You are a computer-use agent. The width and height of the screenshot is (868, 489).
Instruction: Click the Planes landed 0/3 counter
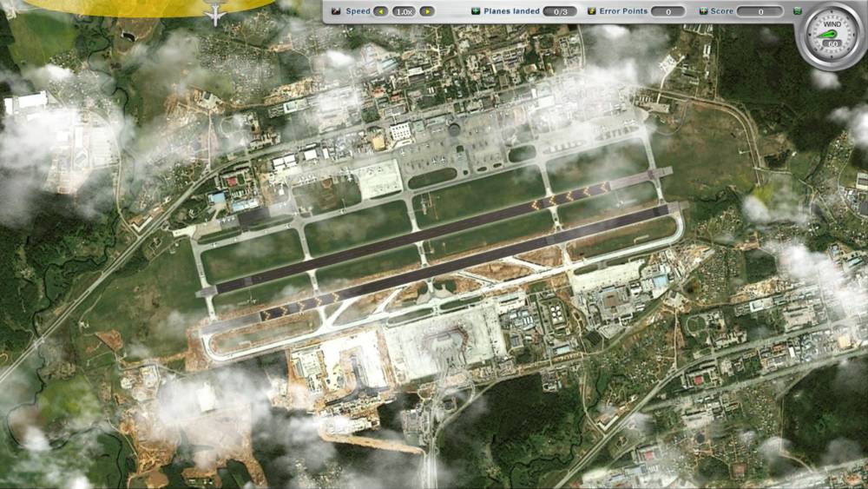[x=560, y=11]
